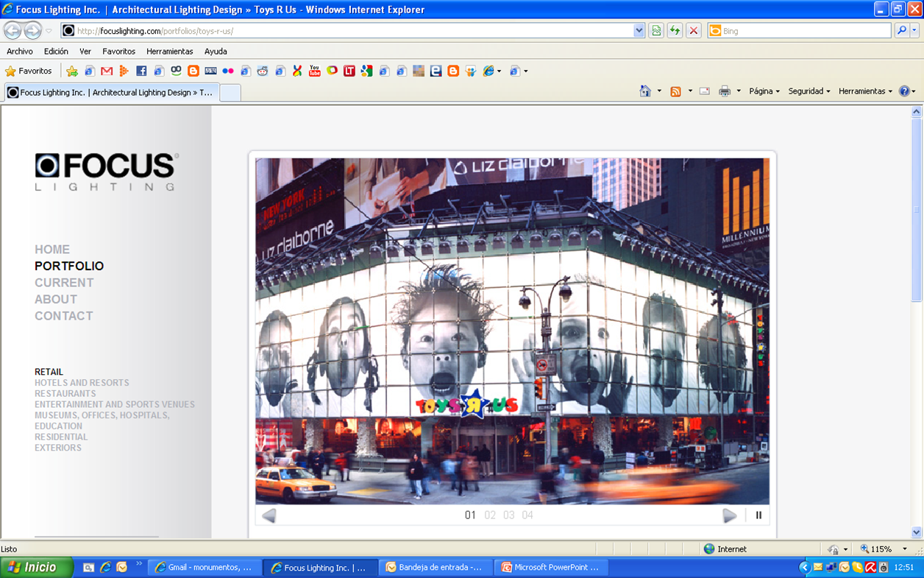This screenshot has height=578, width=924.
Task: Select the HOTELS AND RESORTS category
Action: (82, 383)
